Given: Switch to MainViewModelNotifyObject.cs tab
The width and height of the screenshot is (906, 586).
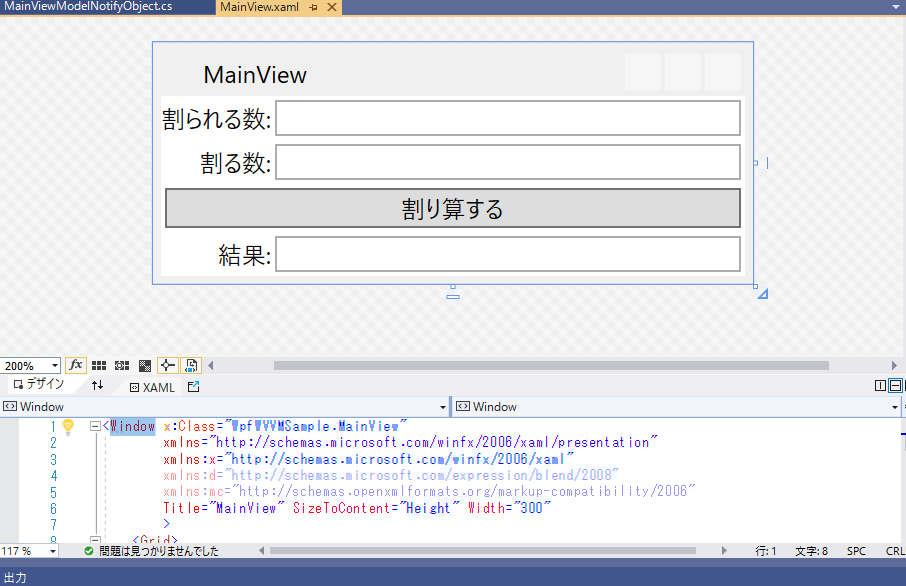Looking at the screenshot, I should pos(88,7).
